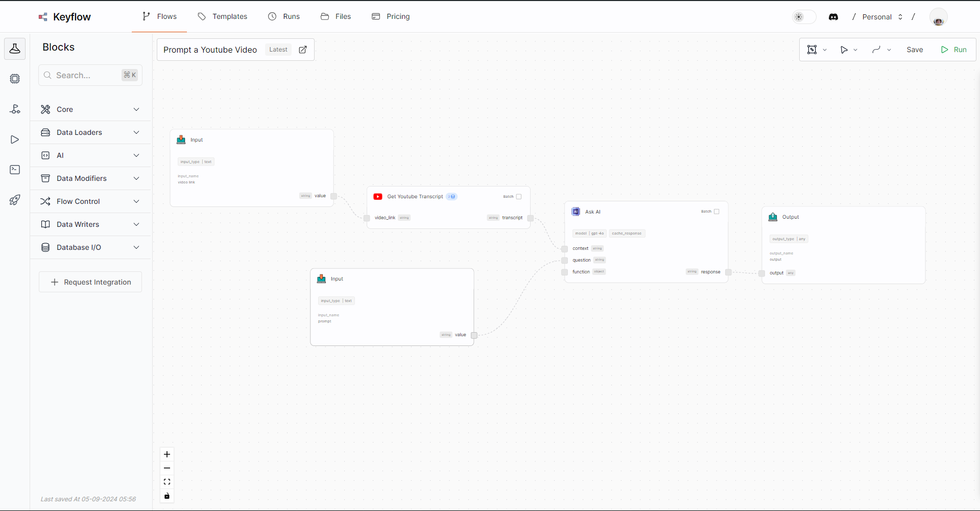Click the function input port on Ask AI

(x=564, y=272)
